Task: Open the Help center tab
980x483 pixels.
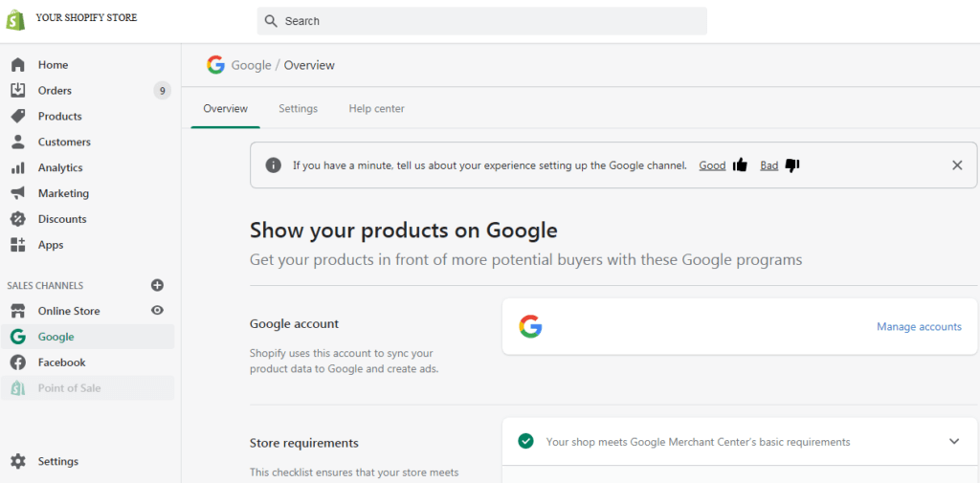Action: (x=376, y=109)
